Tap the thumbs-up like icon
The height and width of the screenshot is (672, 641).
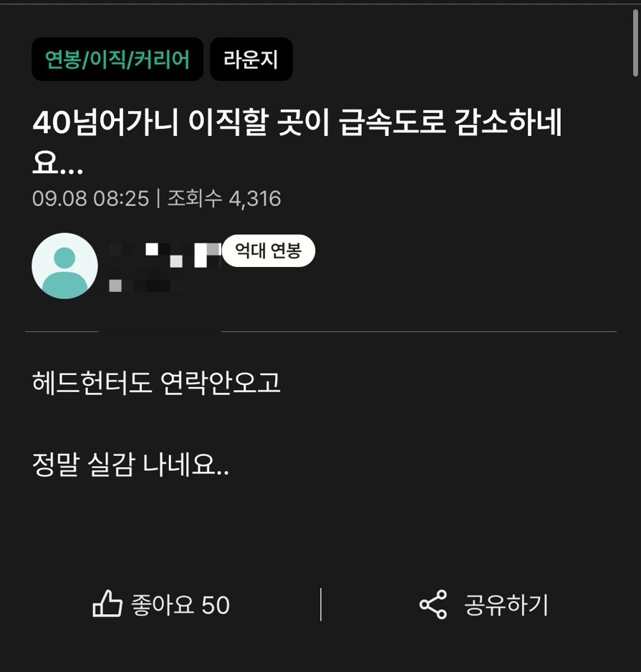107,604
